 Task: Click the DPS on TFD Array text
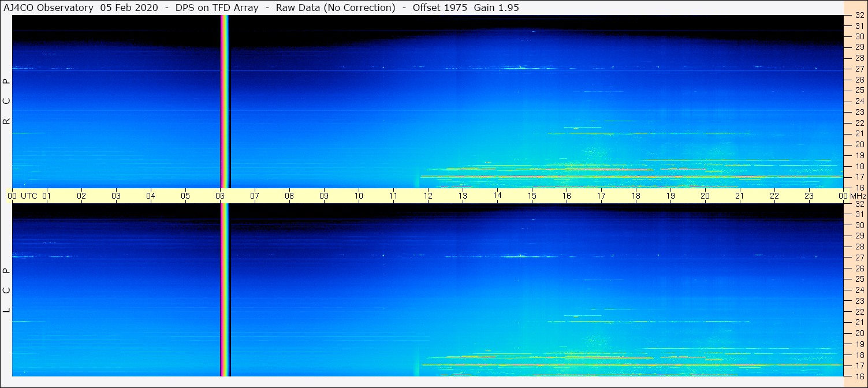(x=217, y=8)
